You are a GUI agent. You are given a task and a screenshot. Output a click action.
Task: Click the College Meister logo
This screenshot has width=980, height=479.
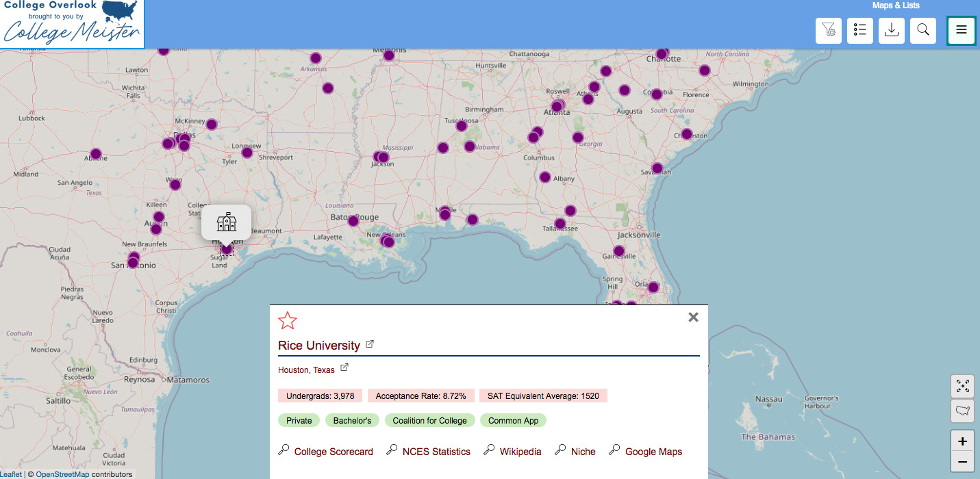(x=73, y=24)
